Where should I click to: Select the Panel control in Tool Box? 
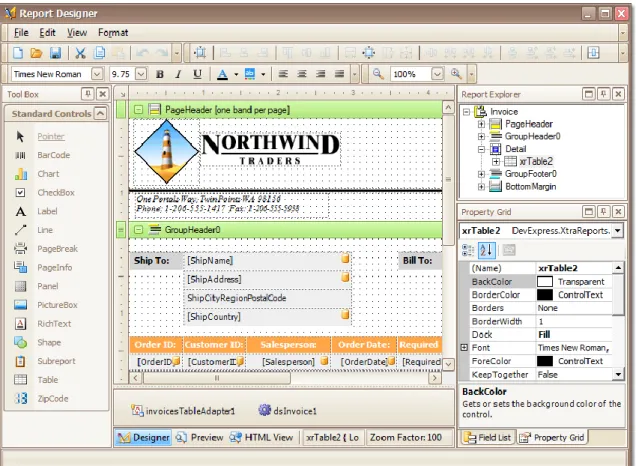(x=47, y=286)
